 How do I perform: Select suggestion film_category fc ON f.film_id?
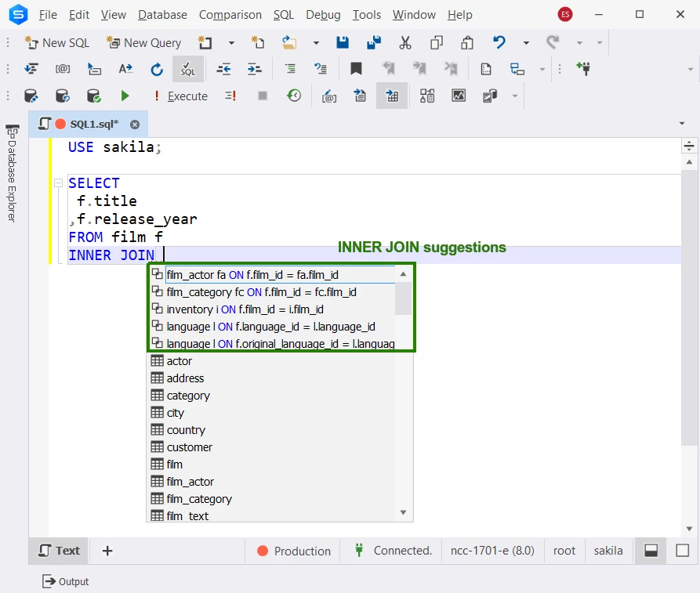pos(273,292)
